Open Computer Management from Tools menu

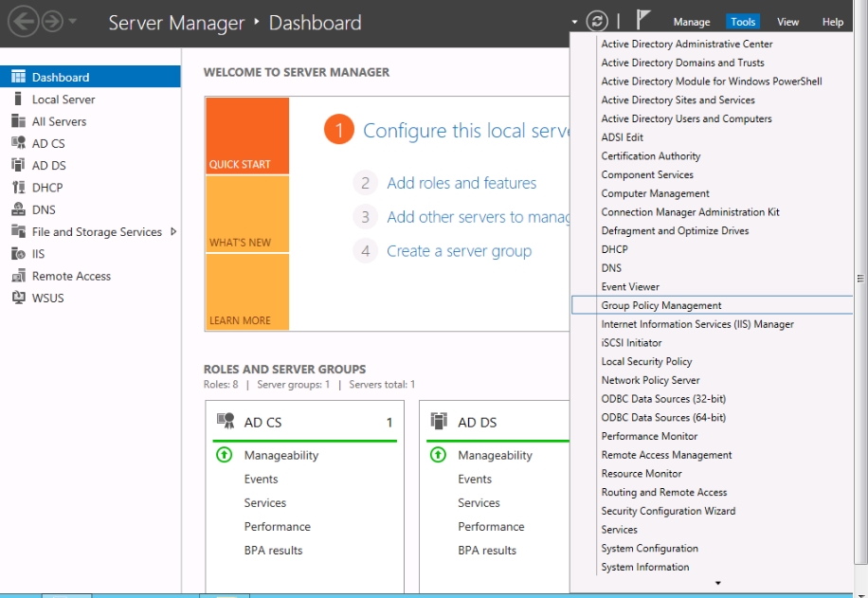[x=656, y=193]
